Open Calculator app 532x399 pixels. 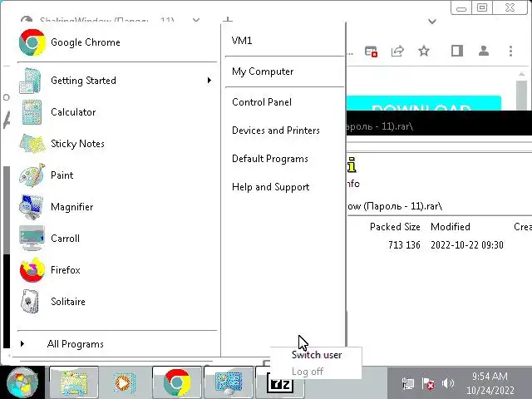[117, 112]
